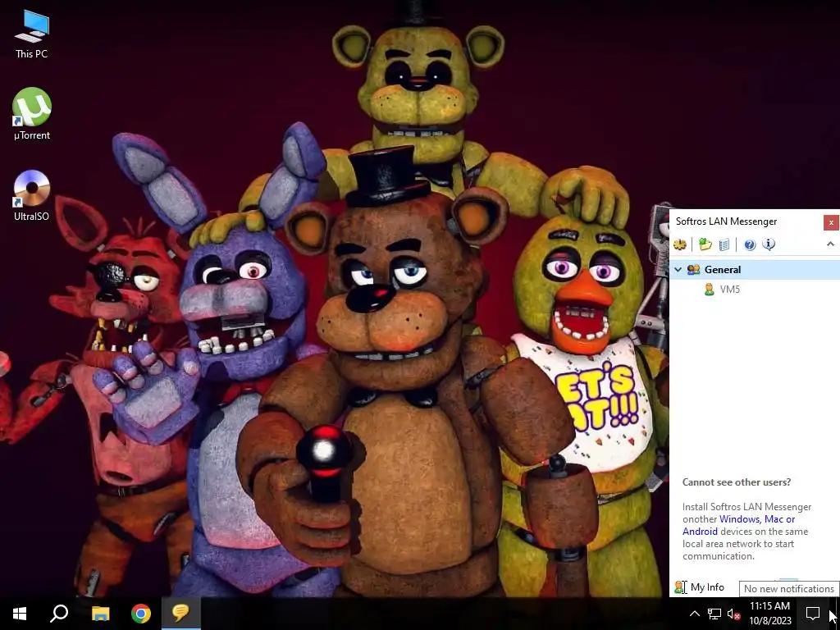Open taskbar search magnifier

point(59,614)
